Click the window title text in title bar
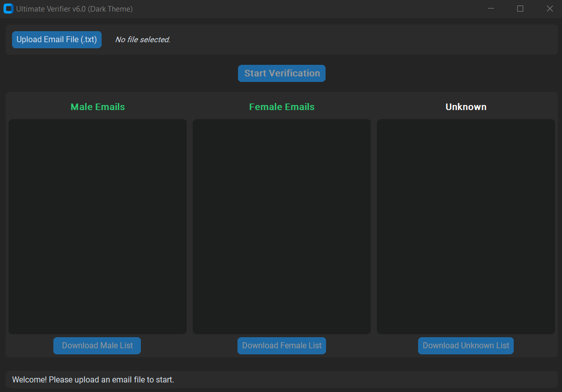Image resolution: width=562 pixels, height=392 pixels. click(x=74, y=9)
